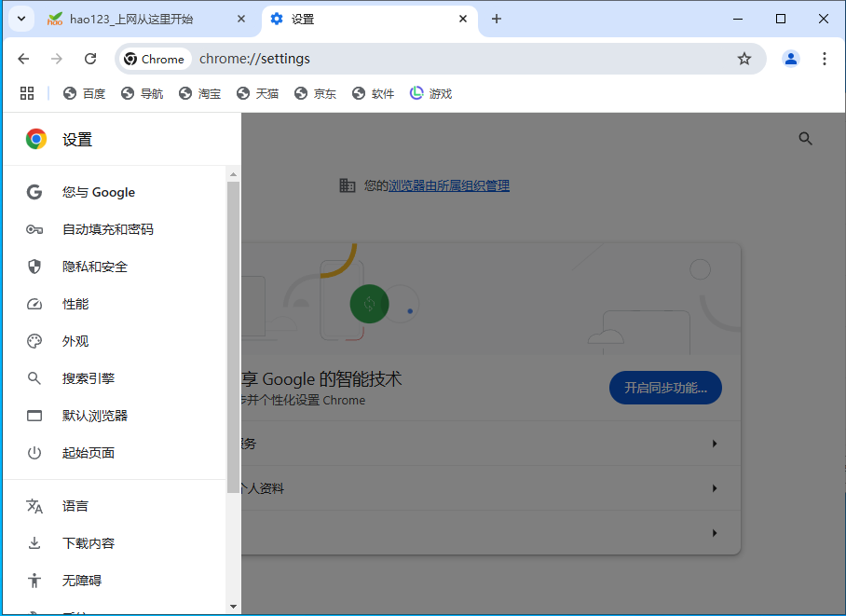The image size is (846, 616).
Task: Select 性能 in settings sidebar
Action: 115,304
